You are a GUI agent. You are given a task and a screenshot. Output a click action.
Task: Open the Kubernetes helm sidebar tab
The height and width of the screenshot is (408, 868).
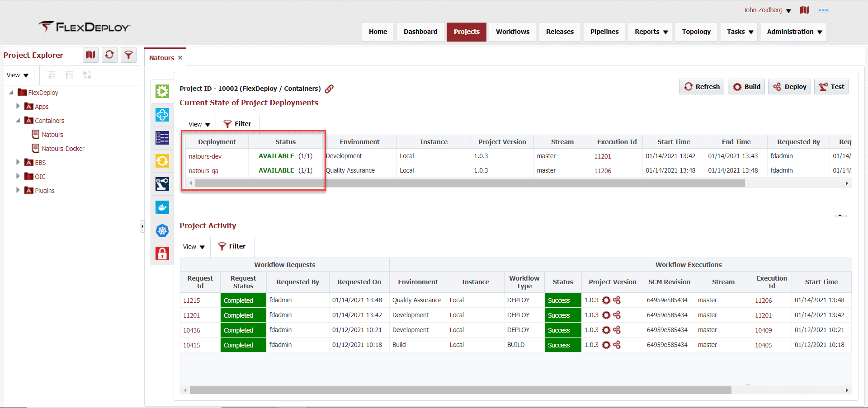click(162, 230)
